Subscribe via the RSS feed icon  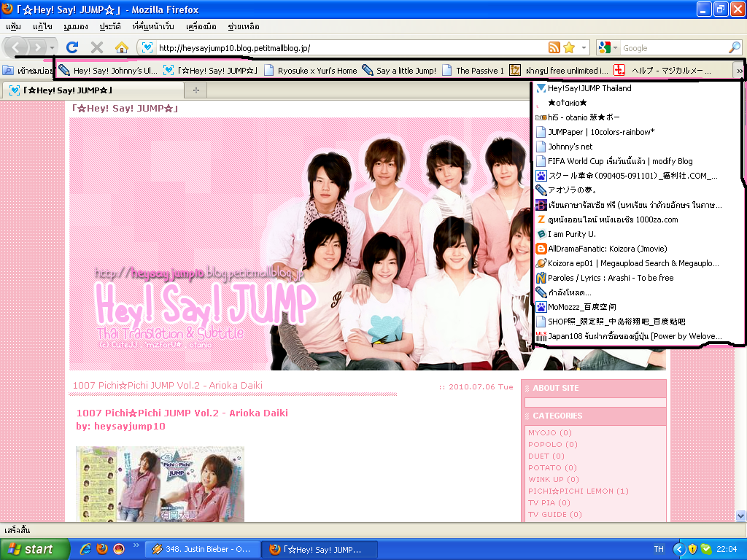pyautogui.click(x=554, y=47)
